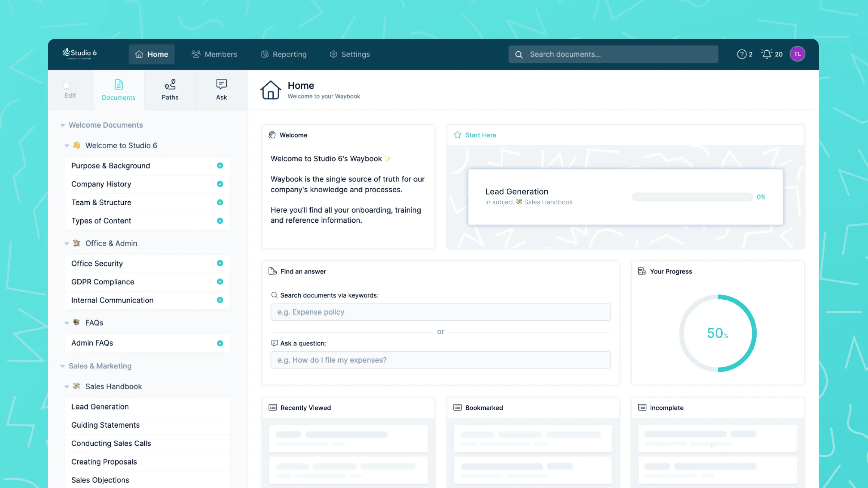The image size is (868, 488).
Task: Open the GDPR Compliance document
Action: (x=102, y=282)
